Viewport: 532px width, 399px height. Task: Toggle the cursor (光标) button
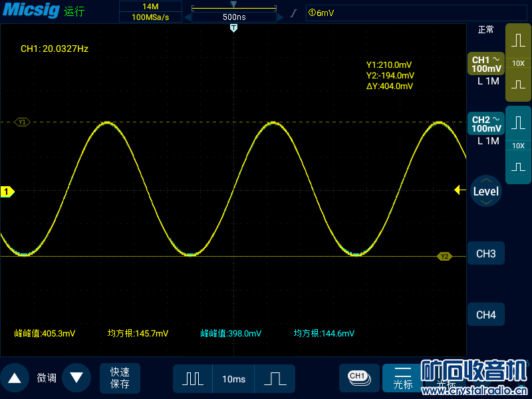pos(403,378)
